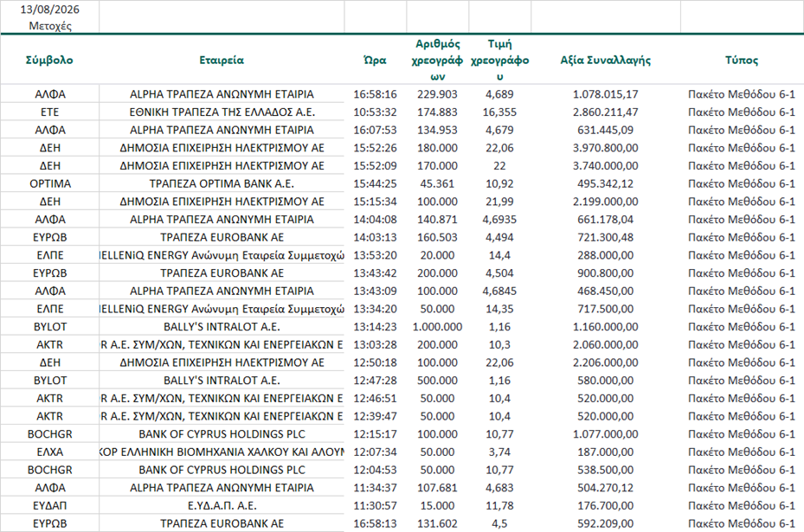The image size is (804, 532).
Task: Select the Τιμή χρεογράφου header
Action: coord(500,60)
